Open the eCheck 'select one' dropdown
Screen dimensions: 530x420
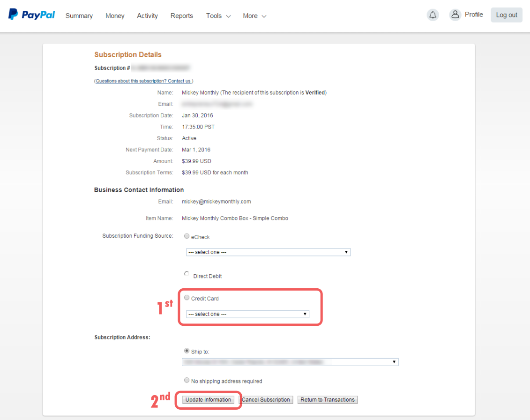[269, 252]
